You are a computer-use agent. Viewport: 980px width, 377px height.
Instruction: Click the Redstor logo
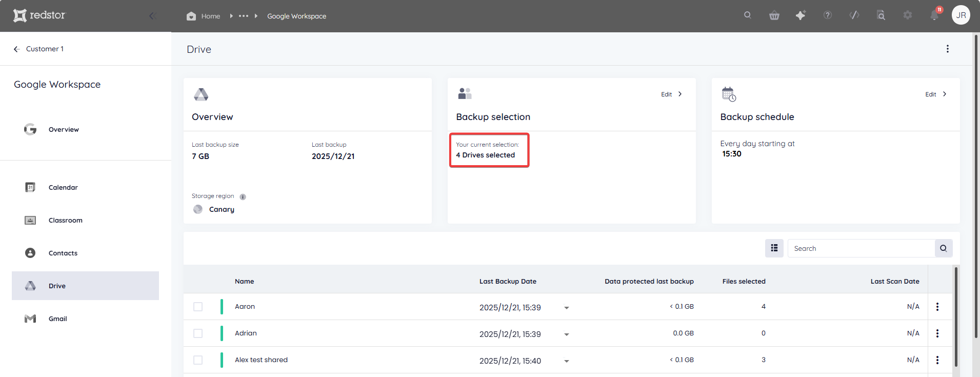click(x=39, y=15)
